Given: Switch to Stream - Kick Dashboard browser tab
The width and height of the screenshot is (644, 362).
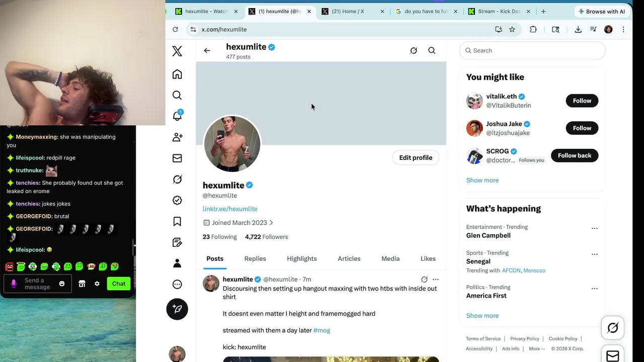Looking at the screenshot, I should [x=499, y=12].
